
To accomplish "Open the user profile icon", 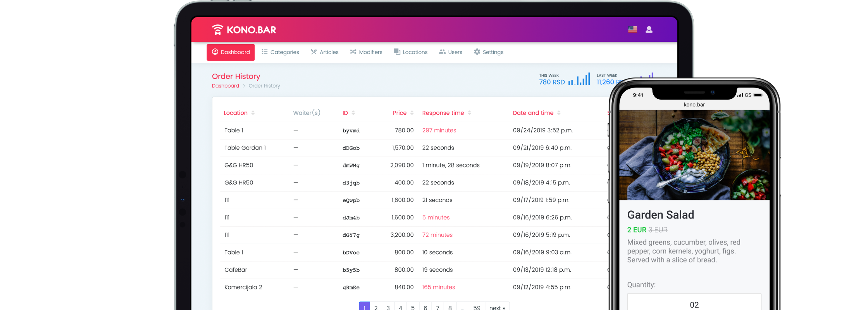I will tap(649, 29).
